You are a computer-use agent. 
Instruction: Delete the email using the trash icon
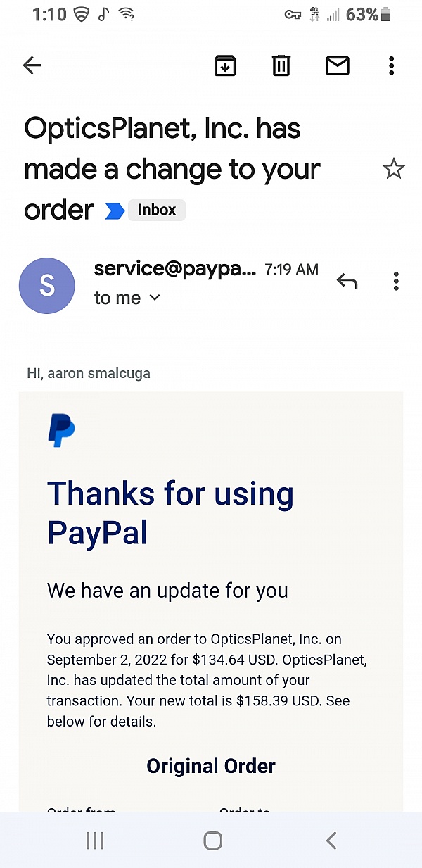tap(281, 66)
